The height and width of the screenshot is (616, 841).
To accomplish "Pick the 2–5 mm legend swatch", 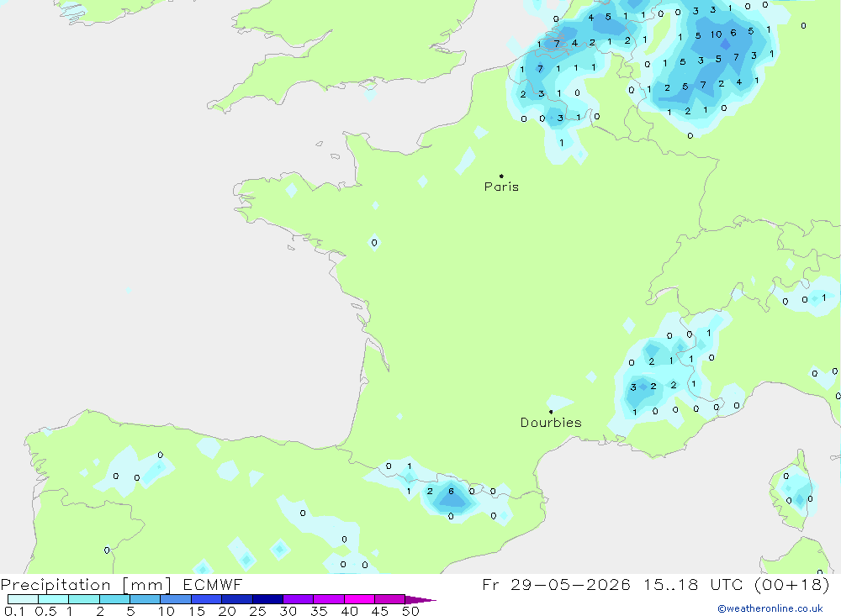I will 114,599.
